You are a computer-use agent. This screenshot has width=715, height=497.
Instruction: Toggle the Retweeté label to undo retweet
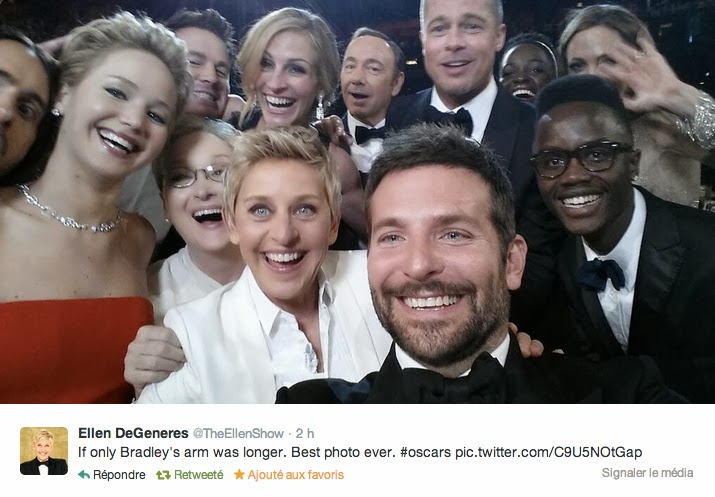(x=199, y=475)
